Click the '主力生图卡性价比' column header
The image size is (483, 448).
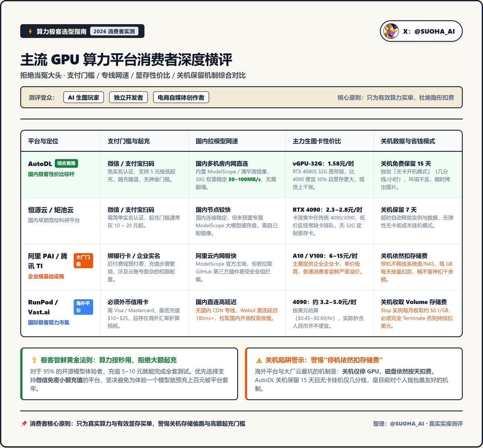(x=317, y=141)
